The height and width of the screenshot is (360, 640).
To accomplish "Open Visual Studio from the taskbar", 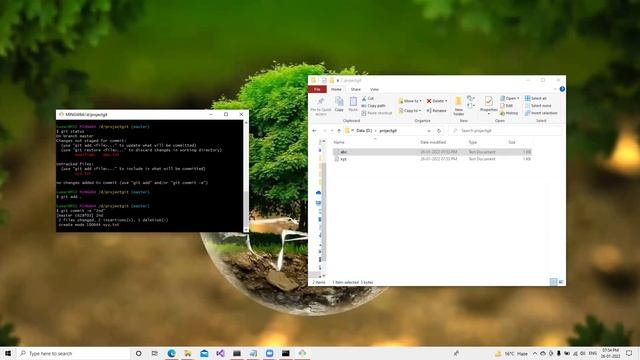I will point(220,353).
